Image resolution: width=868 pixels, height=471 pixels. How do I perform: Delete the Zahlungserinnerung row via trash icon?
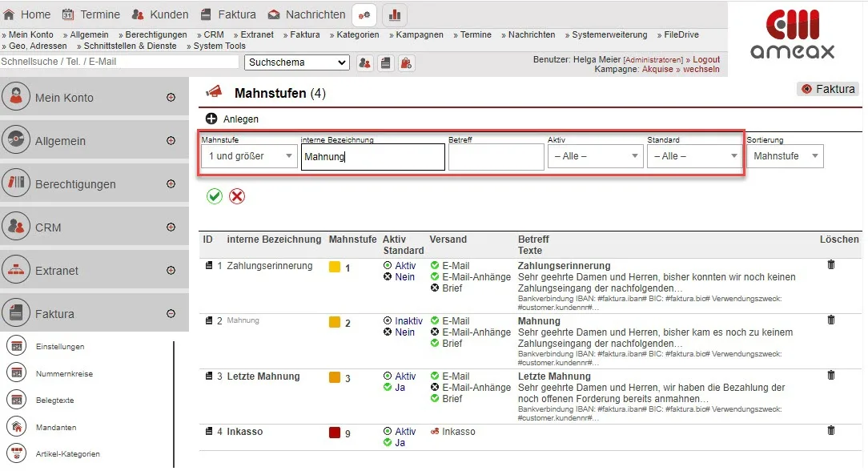coord(830,265)
